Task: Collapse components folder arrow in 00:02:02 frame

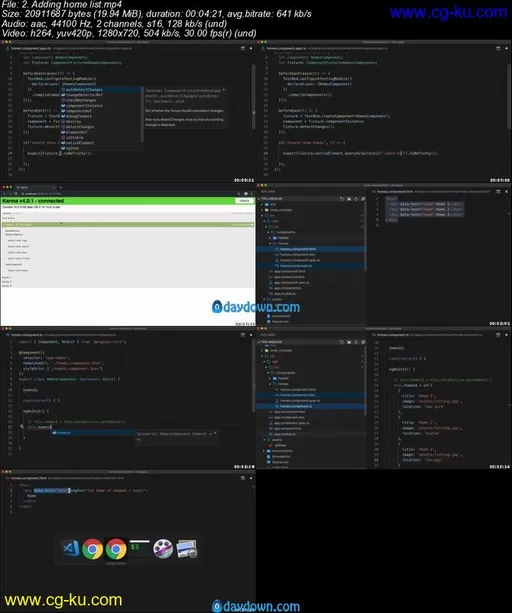Action: [x=269, y=232]
